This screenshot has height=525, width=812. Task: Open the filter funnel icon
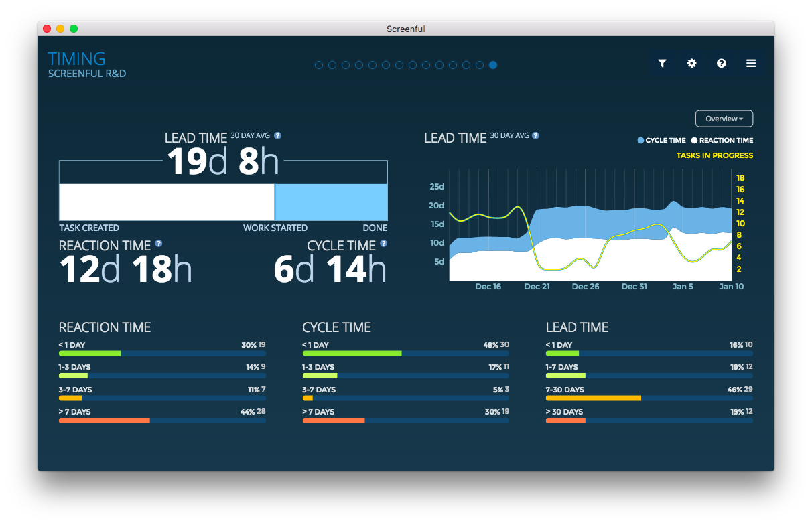tap(662, 63)
